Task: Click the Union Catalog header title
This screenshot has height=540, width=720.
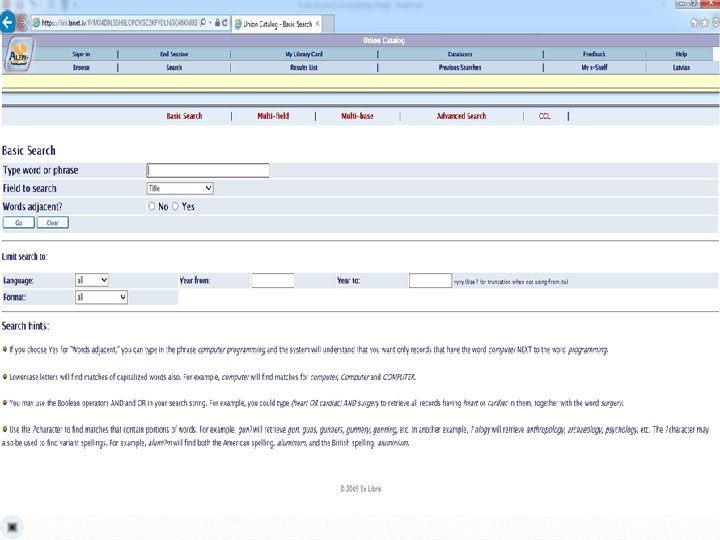Action: tap(384, 40)
